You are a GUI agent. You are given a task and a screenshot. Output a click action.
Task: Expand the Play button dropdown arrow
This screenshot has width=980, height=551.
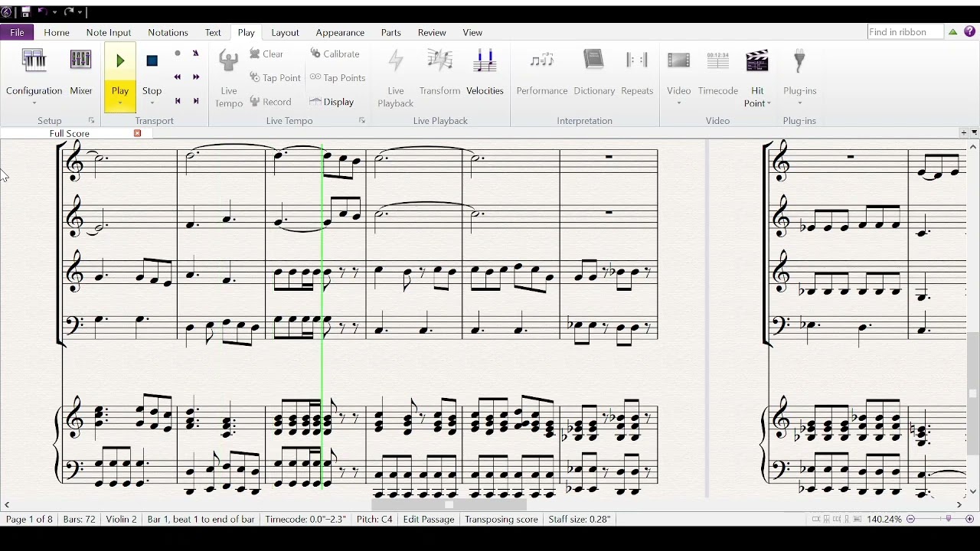[120, 103]
